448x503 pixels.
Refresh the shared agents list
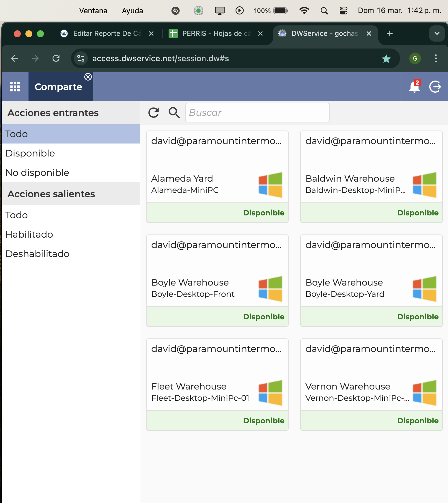coord(154,113)
